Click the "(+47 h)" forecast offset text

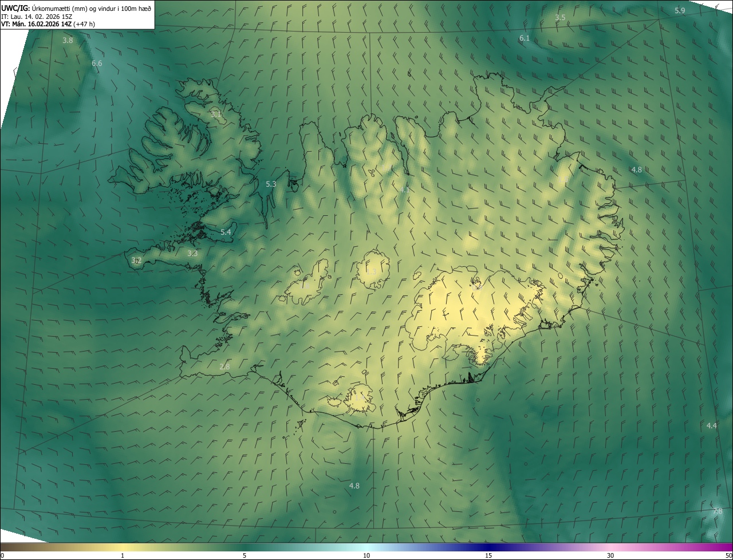click(84, 24)
